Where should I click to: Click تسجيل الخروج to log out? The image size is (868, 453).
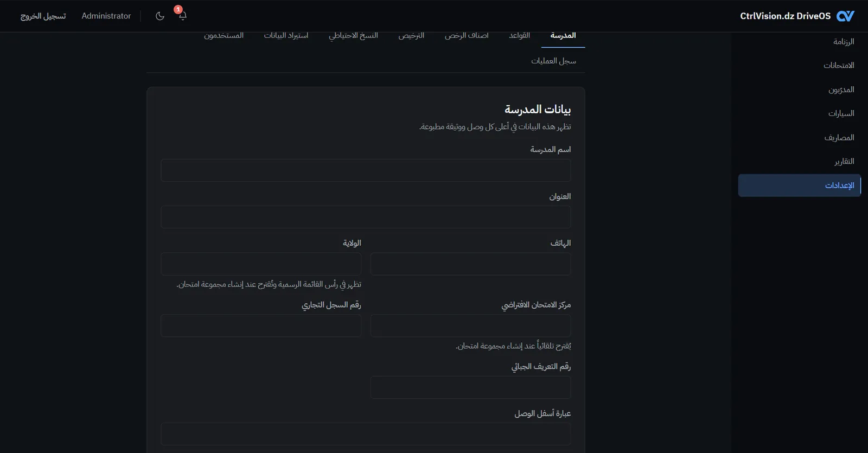pyautogui.click(x=43, y=16)
